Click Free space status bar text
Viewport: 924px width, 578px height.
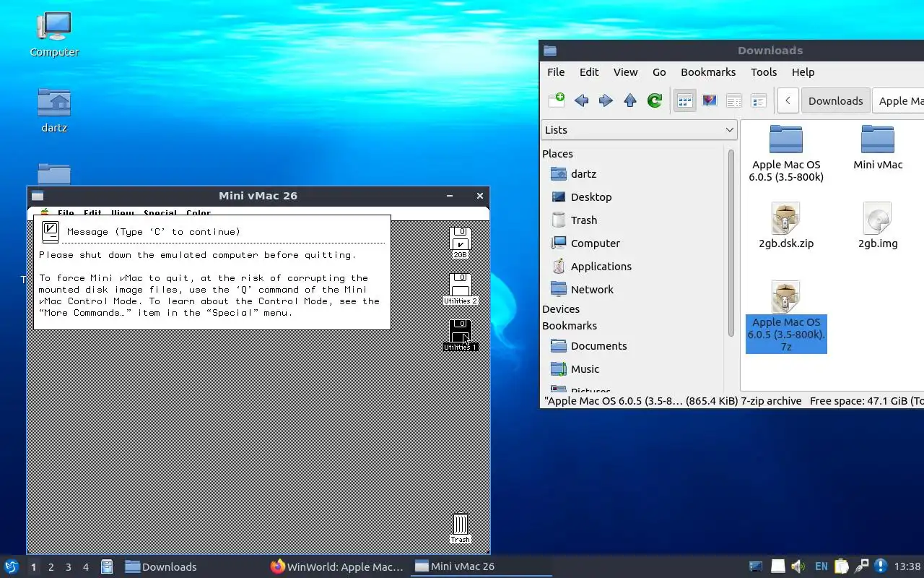pos(866,400)
